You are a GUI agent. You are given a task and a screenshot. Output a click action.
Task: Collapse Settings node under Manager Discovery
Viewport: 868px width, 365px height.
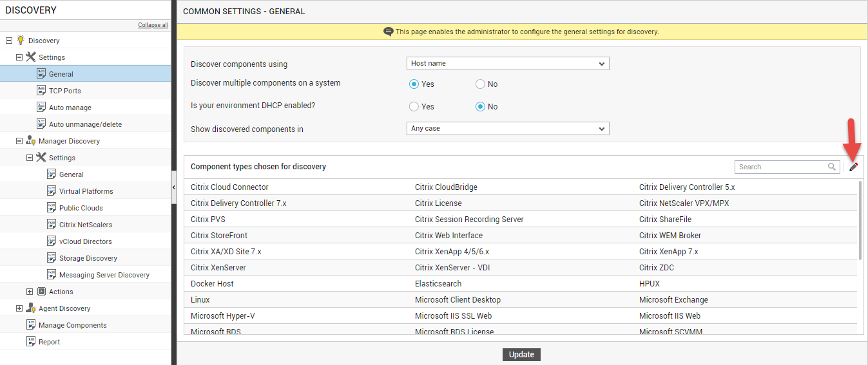pyautogui.click(x=30, y=158)
